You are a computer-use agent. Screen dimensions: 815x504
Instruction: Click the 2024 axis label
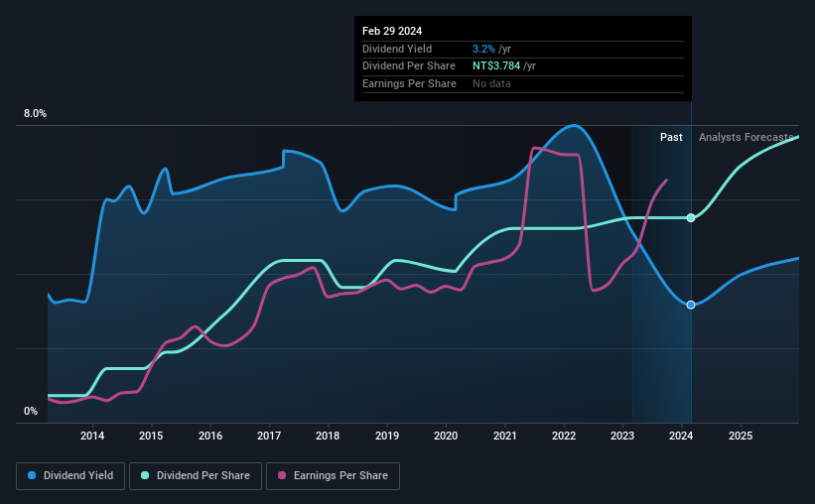coord(681,436)
